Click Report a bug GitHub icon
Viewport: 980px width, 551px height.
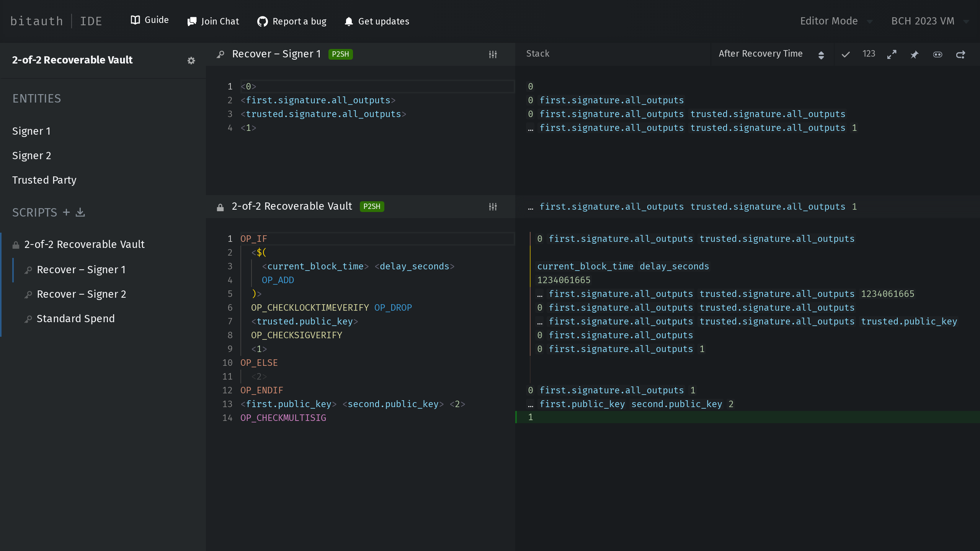[x=263, y=21]
